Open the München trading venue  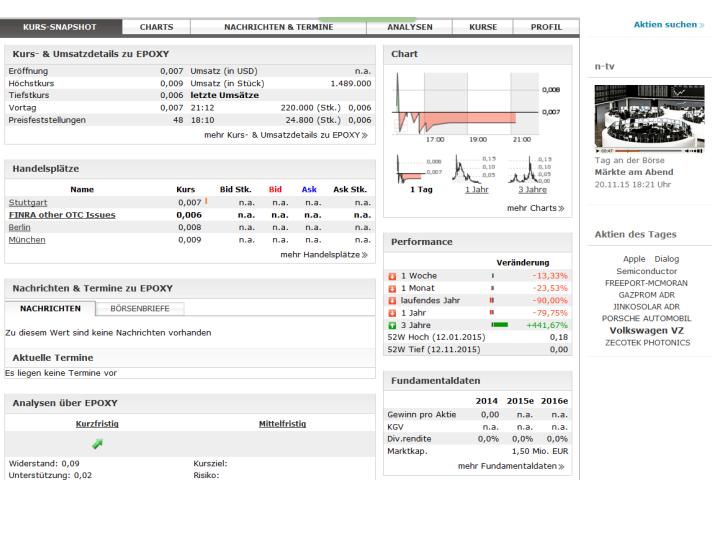click(27, 240)
